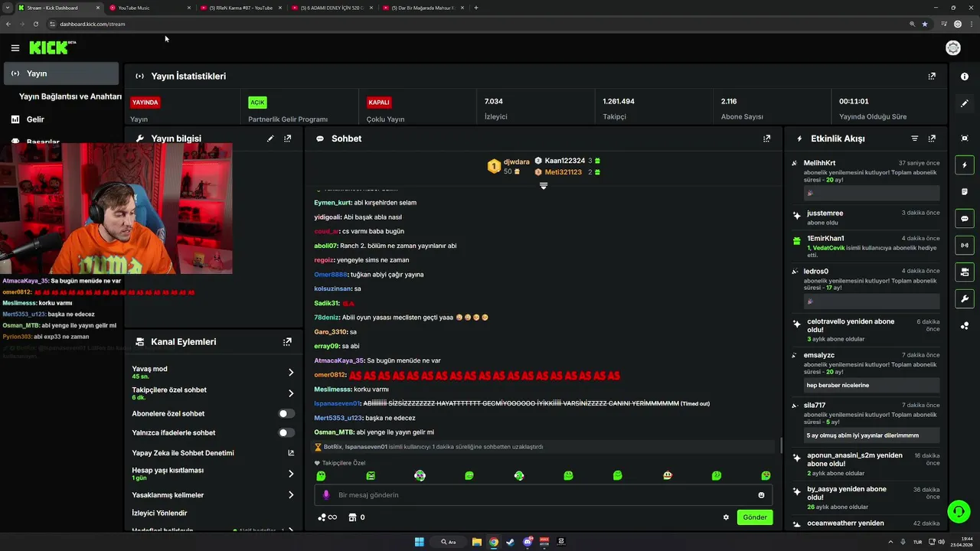This screenshot has width=980, height=551.
Task: Open chat settings gear near Gönder
Action: pyautogui.click(x=726, y=517)
